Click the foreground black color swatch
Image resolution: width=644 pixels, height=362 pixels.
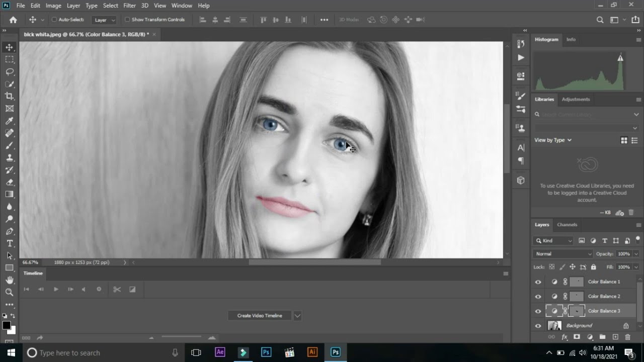(7, 325)
